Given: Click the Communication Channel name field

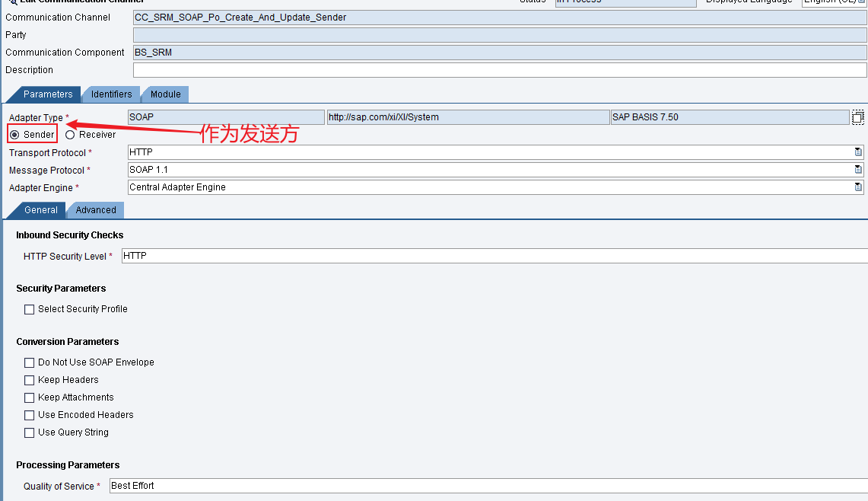Looking at the screenshot, I should tap(500, 18).
